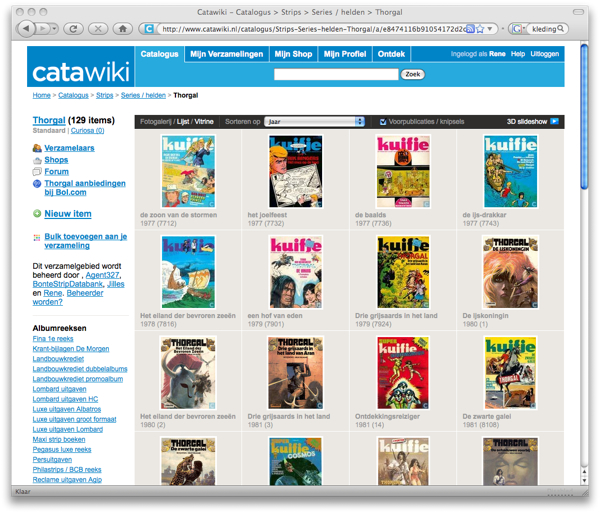Screen dimensions: 600x513
Task: Toggle Voorpublicaties / knipsels checkbox
Action: (x=383, y=122)
